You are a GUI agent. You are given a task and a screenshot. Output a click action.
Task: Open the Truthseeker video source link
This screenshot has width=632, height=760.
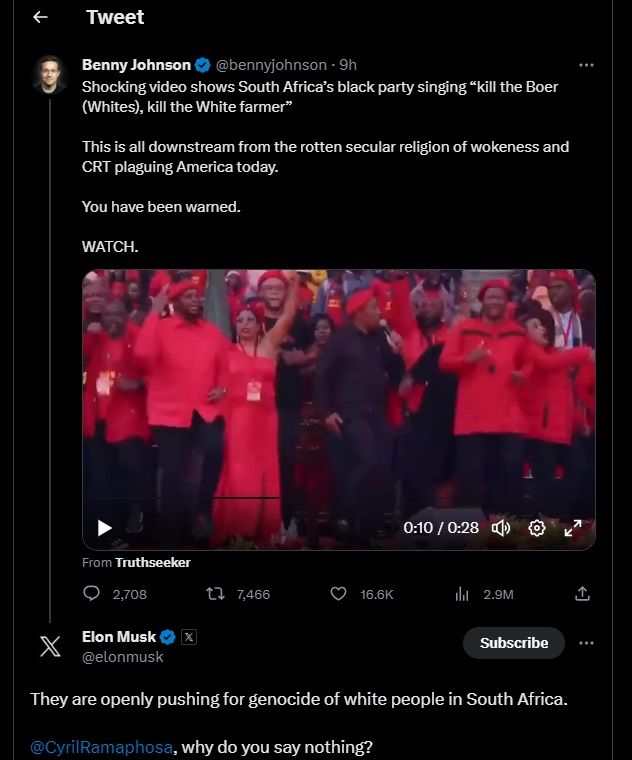pos(152,562)
